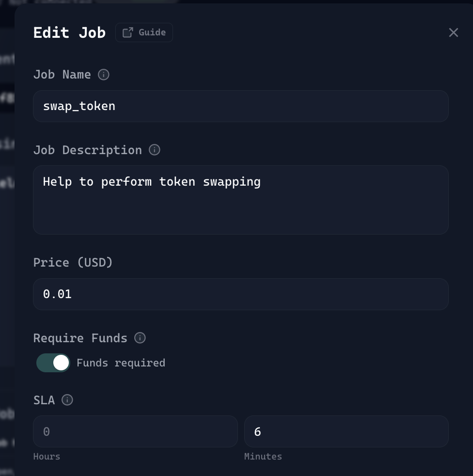Click the Job Name info icon
Image resolution: width=473 pixels, height=476 pixels.
click(104, 75)
